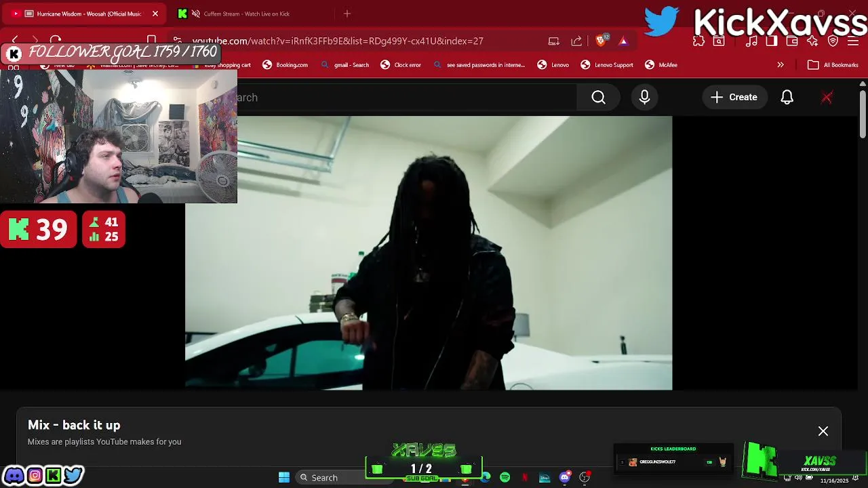Click the tab search window icon

coord(719,41)
